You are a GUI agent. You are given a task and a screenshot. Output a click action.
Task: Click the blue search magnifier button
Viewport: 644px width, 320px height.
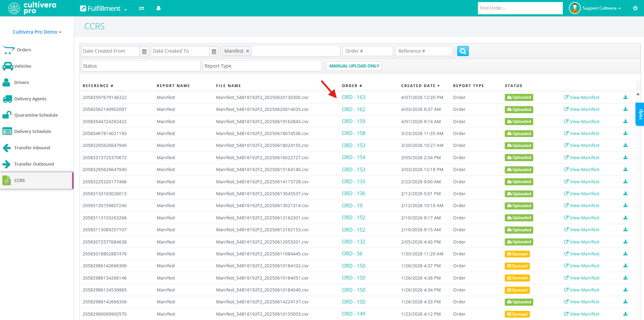[463, 51]
